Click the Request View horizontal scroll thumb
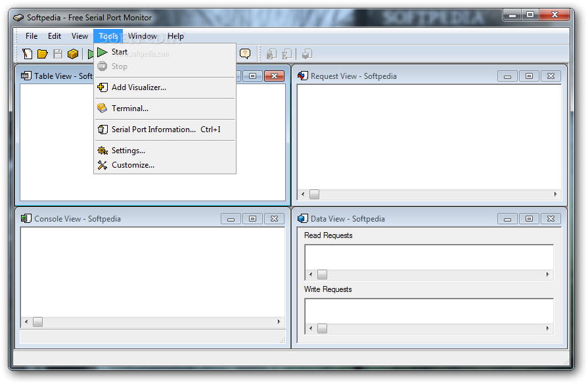 pyautogui.click(x=314, y=194)
